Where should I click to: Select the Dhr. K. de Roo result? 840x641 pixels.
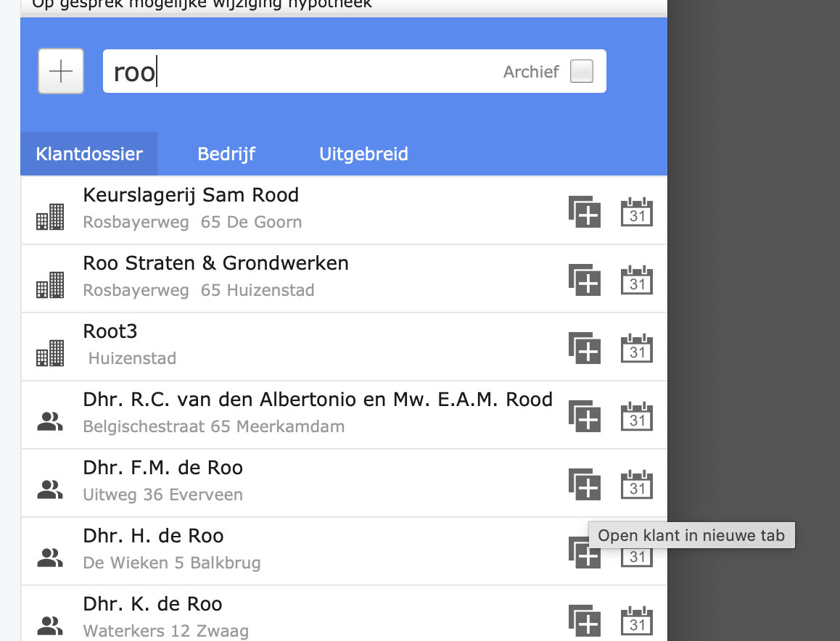pyautogui.click(x=344, y=613)
